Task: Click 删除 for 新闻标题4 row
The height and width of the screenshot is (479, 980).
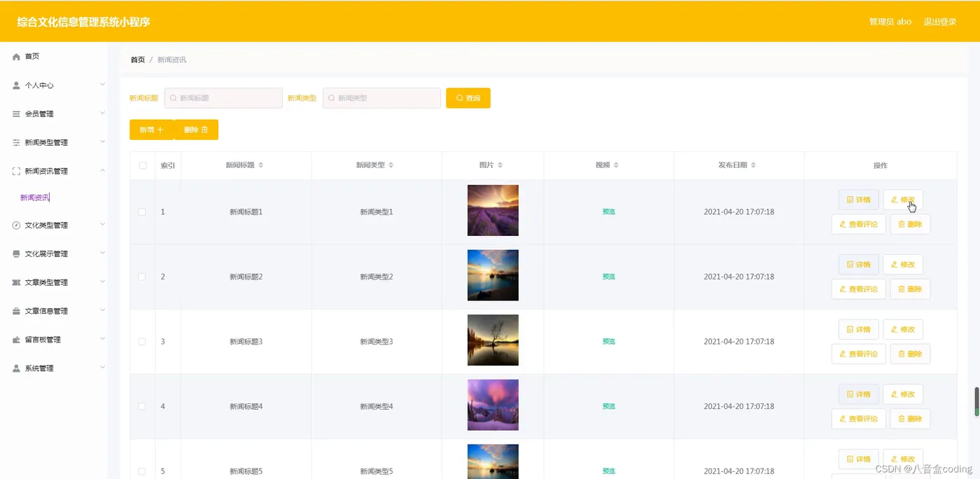Action: (x=910, y=419)
